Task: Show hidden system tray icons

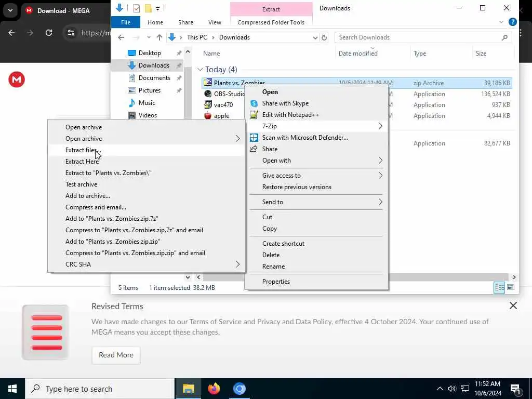Action: pyautogui.click(x=440, y=389)
